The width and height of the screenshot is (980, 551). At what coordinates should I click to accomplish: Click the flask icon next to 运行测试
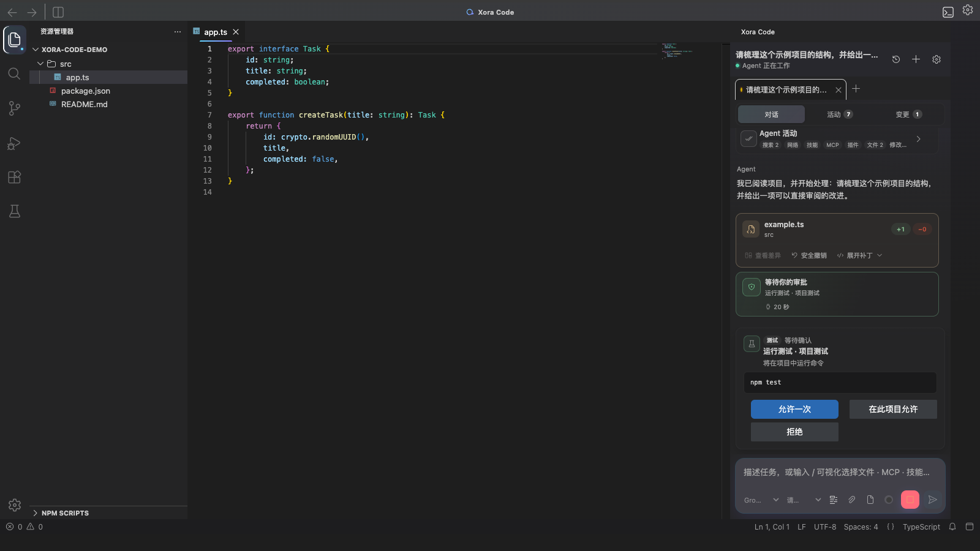pyautogui.click(x=752, y=343)
